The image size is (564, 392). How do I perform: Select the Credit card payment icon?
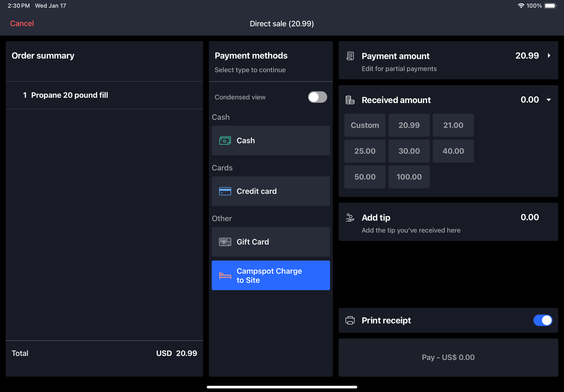pyautogui.click(x=225, y=191)
